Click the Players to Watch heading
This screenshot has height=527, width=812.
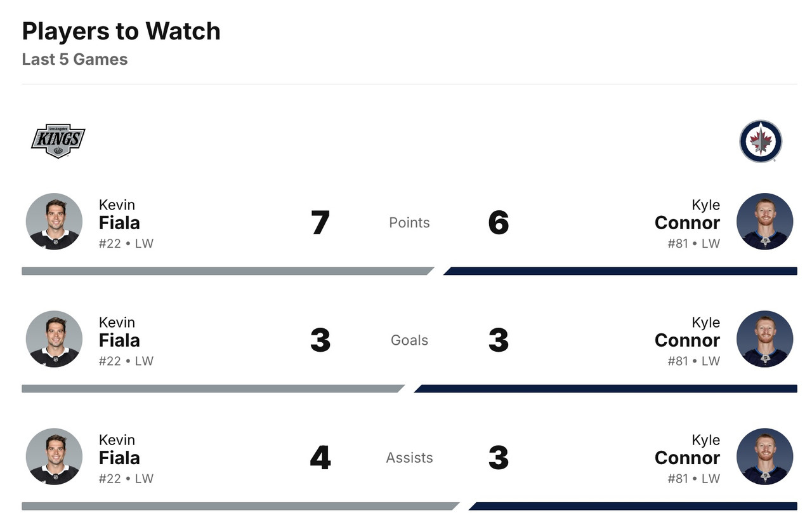pos(121,31)
